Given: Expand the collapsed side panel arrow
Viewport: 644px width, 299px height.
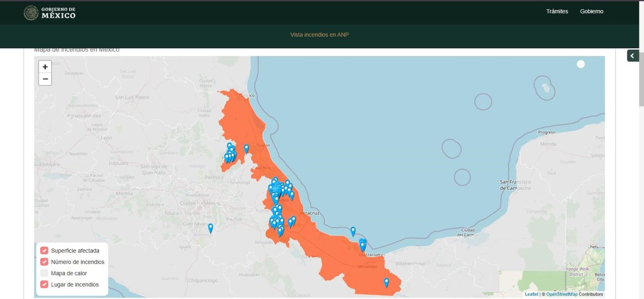Looking at the screenshot, I should click(633, 55).
